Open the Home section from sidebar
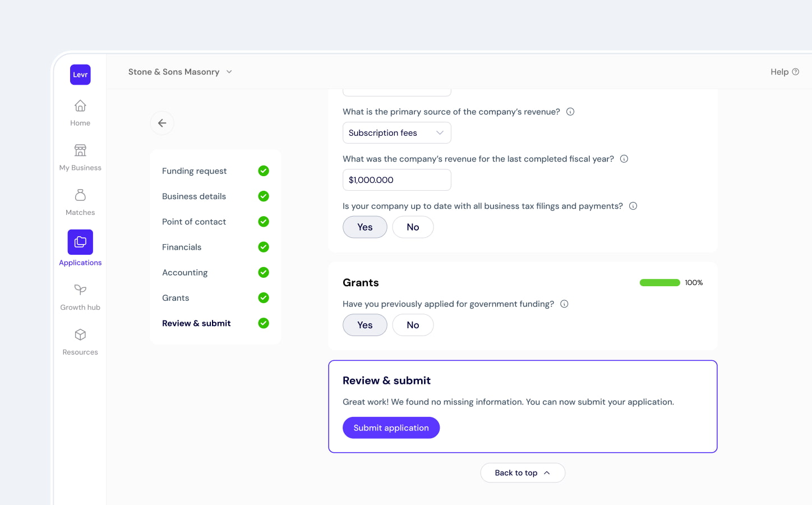The height and width of the screenshot is (505, 812). tap(80, 112)
